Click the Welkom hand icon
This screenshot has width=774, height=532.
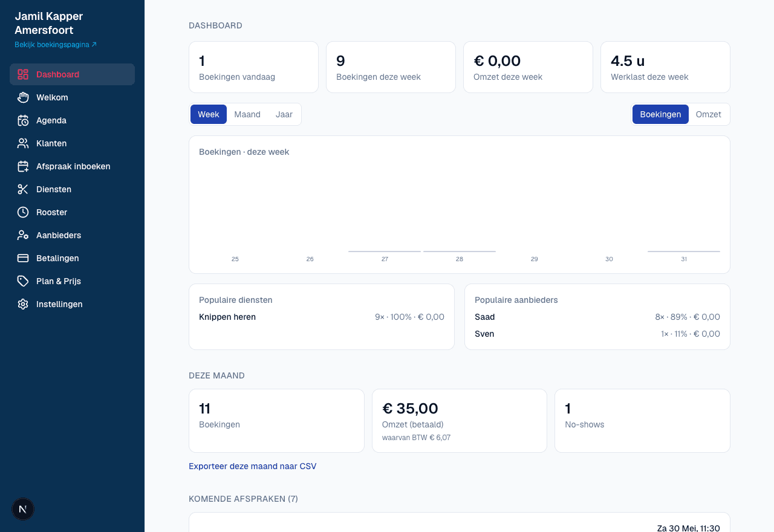tap(23, 97)
